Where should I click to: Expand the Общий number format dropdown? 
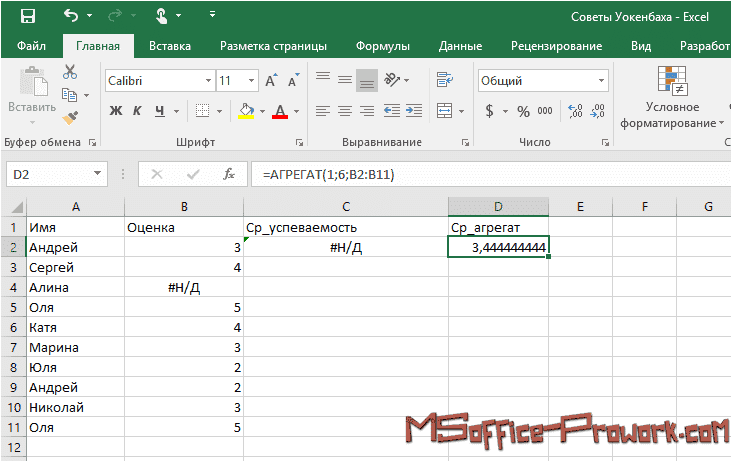pyautogui.click(x=603, y=81)
